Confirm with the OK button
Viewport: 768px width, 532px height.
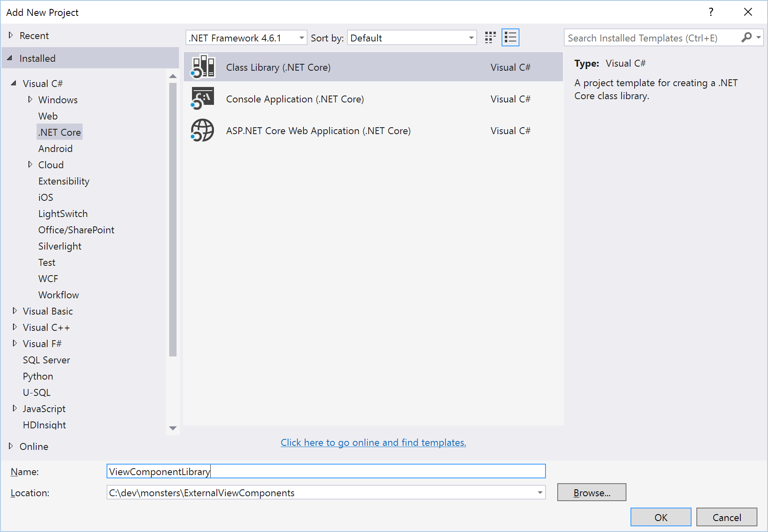(x=661, y=517)
